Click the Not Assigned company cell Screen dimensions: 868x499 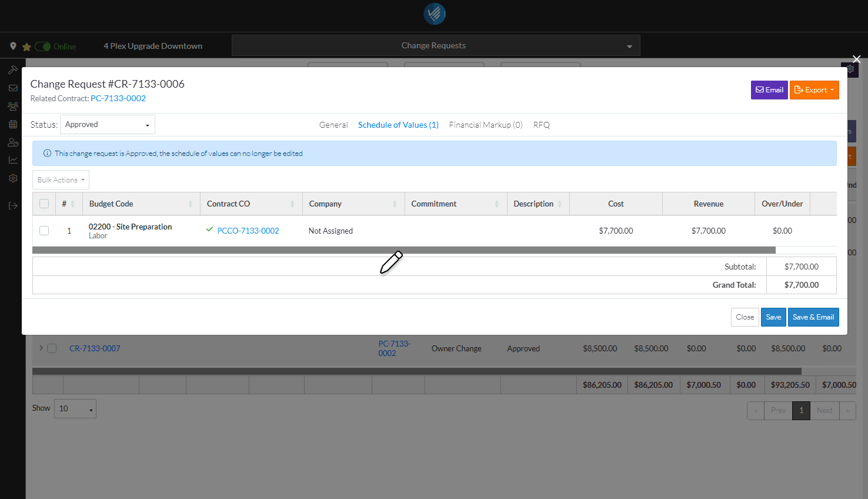[330, 231]
